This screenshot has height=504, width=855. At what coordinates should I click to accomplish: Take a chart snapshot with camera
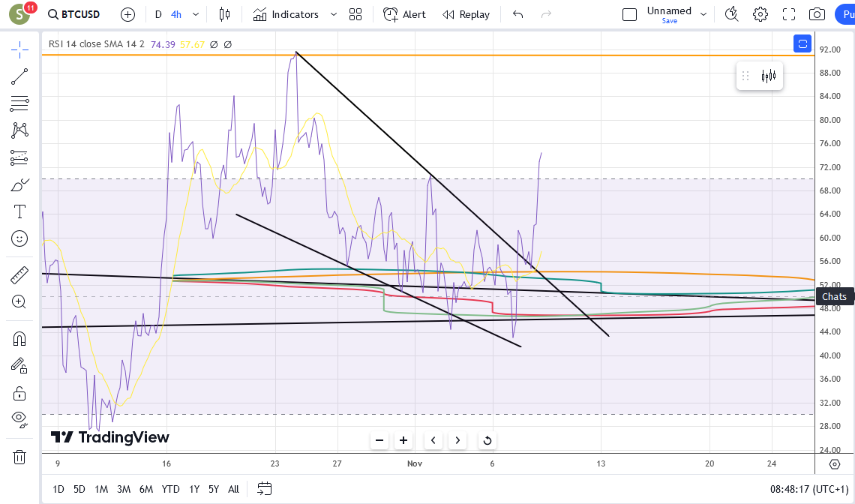tap(817, 15)
